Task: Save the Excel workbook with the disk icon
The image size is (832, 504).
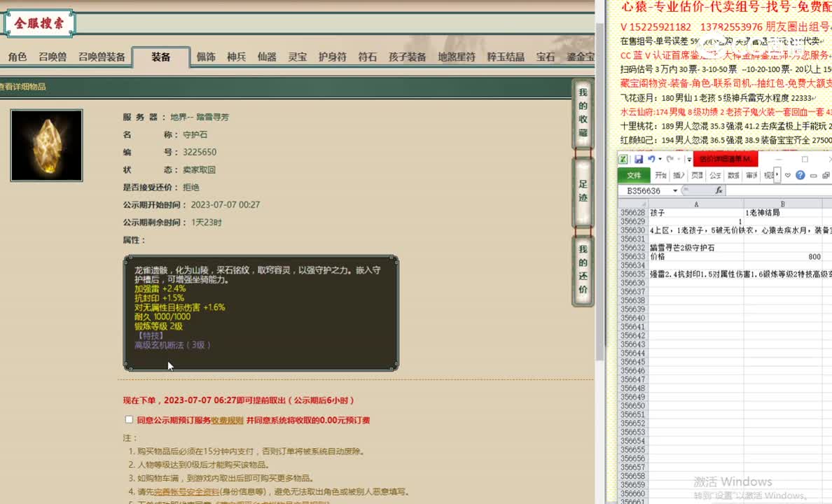Action: [638, 159]
